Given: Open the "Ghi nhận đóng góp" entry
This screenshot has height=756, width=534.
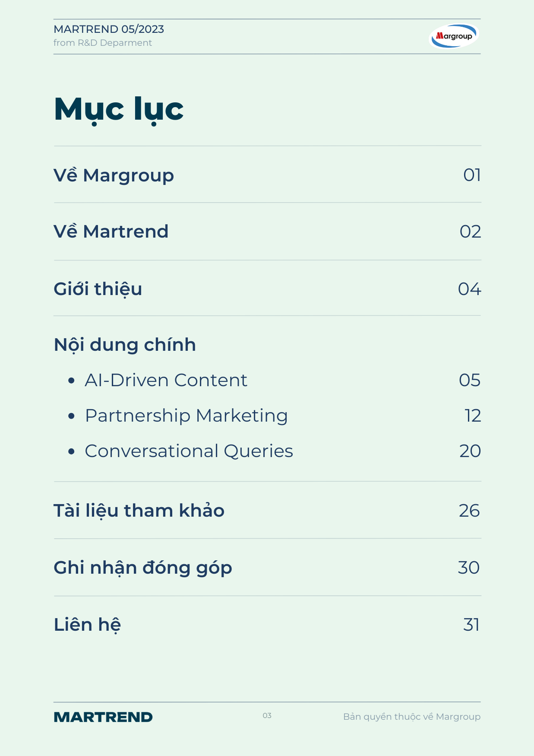Looking at the screenshot, I should (143, 568).
